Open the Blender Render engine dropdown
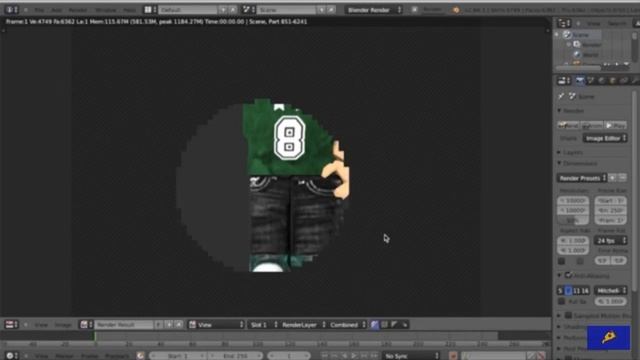The width and height of the screenshot is (640, 360). [373, 10]
